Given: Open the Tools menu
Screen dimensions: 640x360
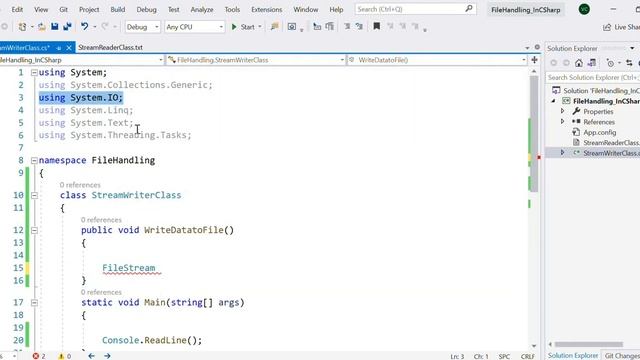Looking at the screenshot, I should pos(232,9).
